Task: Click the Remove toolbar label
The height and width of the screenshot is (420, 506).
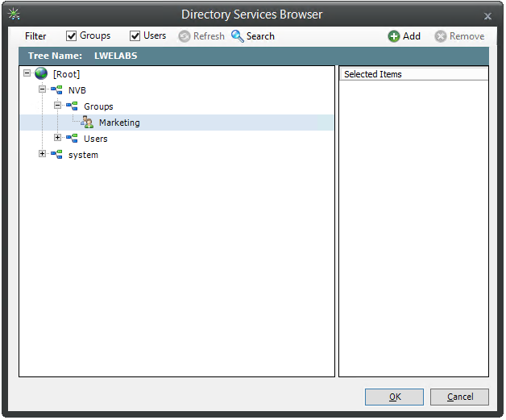Action: click(467, 36)
